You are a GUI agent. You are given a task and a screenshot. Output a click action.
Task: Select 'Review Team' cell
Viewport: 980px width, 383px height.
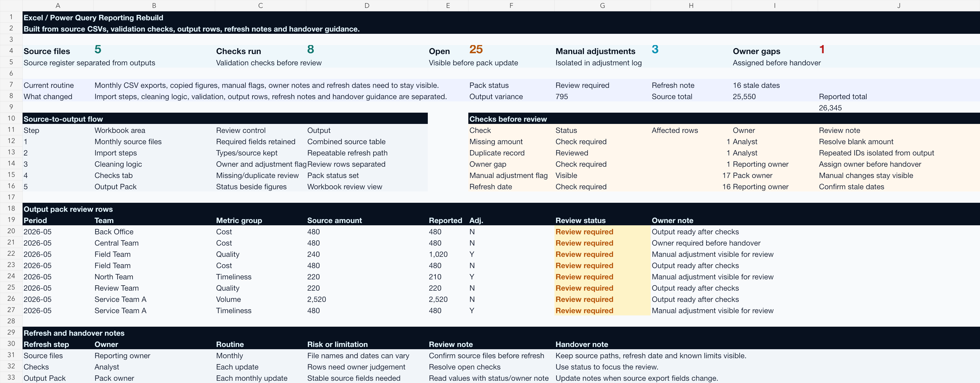[117, 288]
